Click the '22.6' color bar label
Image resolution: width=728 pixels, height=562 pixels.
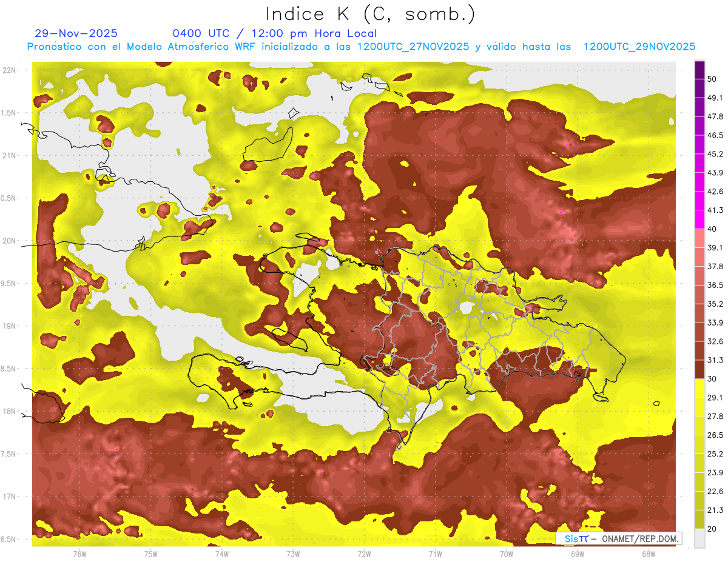pyautogui.click(x=715, y=492)
